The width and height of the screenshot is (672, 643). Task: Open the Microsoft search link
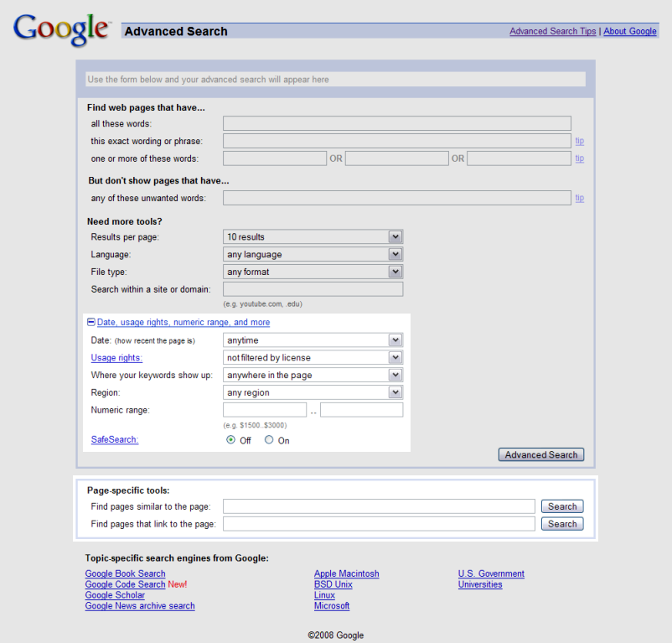[x=332, y=606]
